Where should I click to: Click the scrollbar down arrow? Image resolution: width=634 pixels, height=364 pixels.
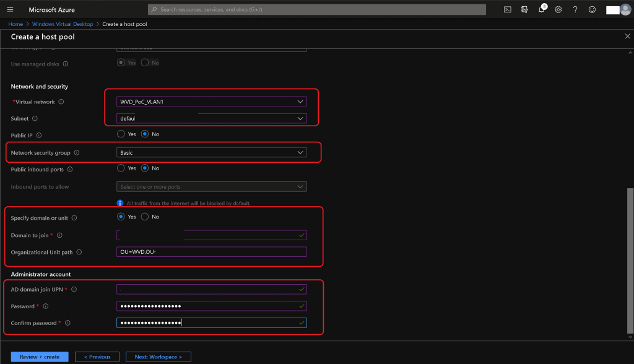coord(630,337)
